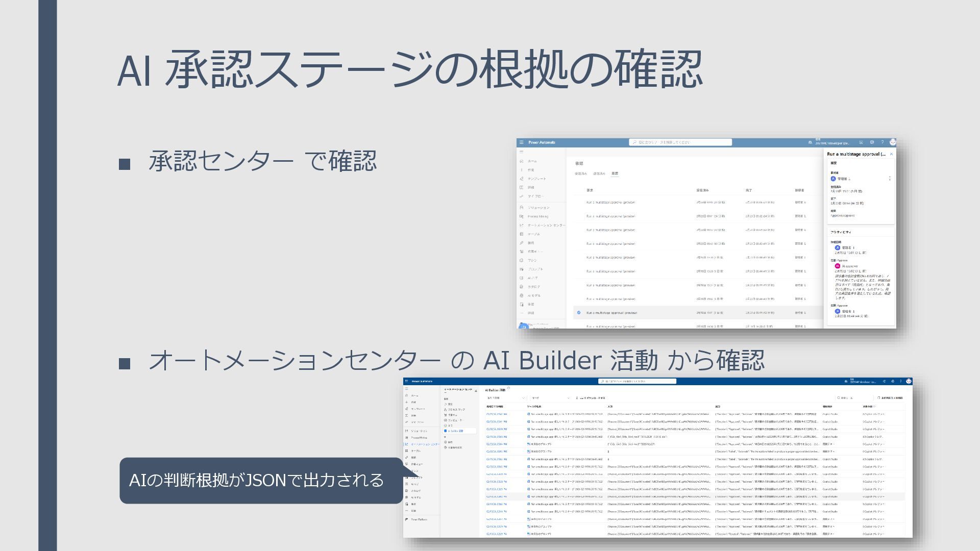The image size is (980, 551).
Task: Open app launcher waffle in upper Power Automate
Action: (x=521, y=142)
